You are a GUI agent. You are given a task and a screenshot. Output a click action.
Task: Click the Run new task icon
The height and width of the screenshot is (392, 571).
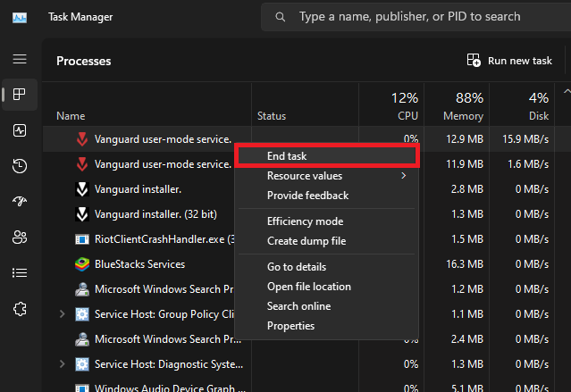click(474, 61)
